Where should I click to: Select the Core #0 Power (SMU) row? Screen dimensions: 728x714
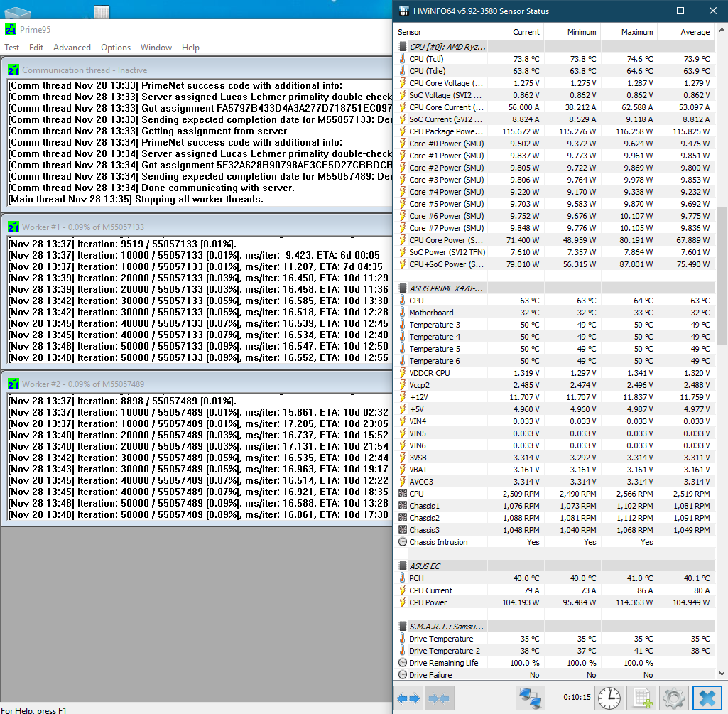[555, 144]
